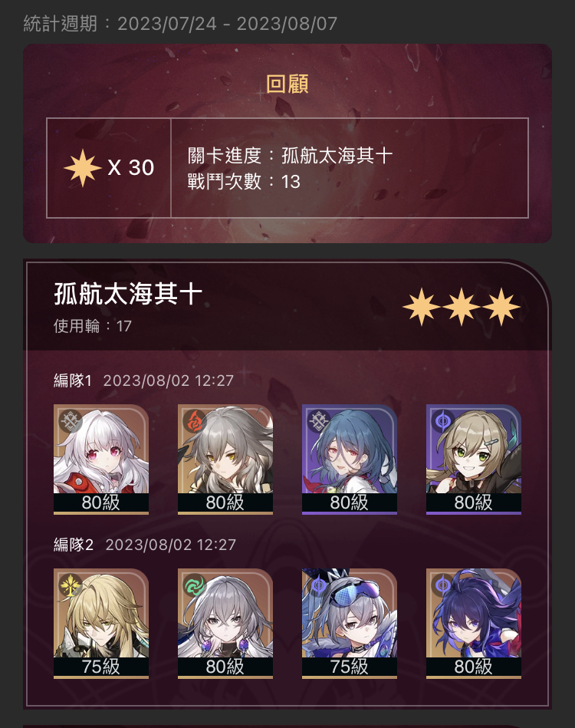Screen dimensions: 575x728
Task: Click the Quantum element icon on Silver Wolf
Action: pyautogui.click(x=319, y=585)
